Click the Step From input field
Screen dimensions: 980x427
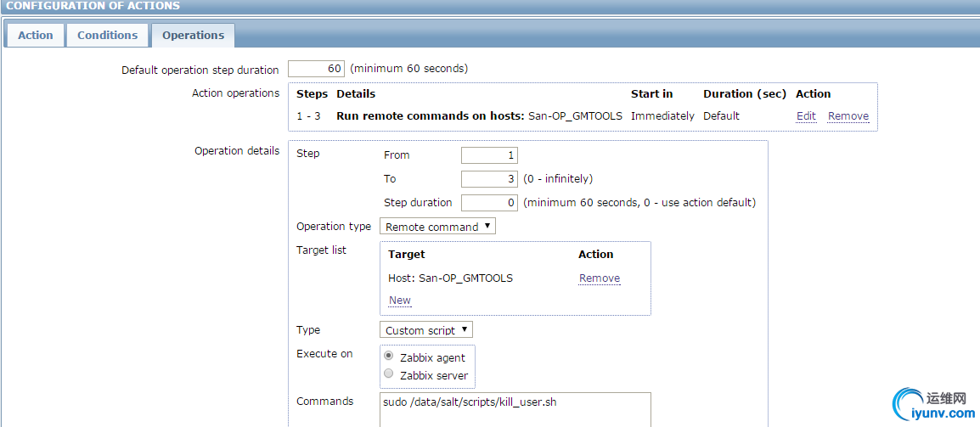[x=489, y=155]
